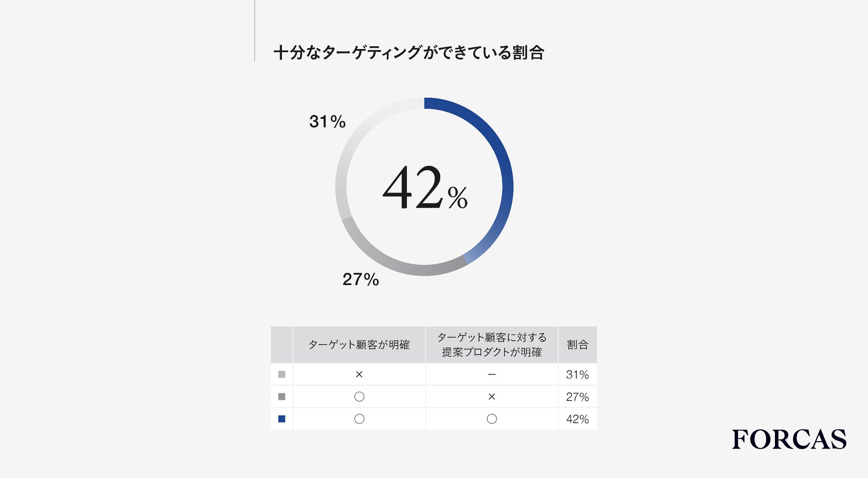Screen dimensions: 868x478
Task: Click the 31% label beside the donut chart
Action: (327, 122)
